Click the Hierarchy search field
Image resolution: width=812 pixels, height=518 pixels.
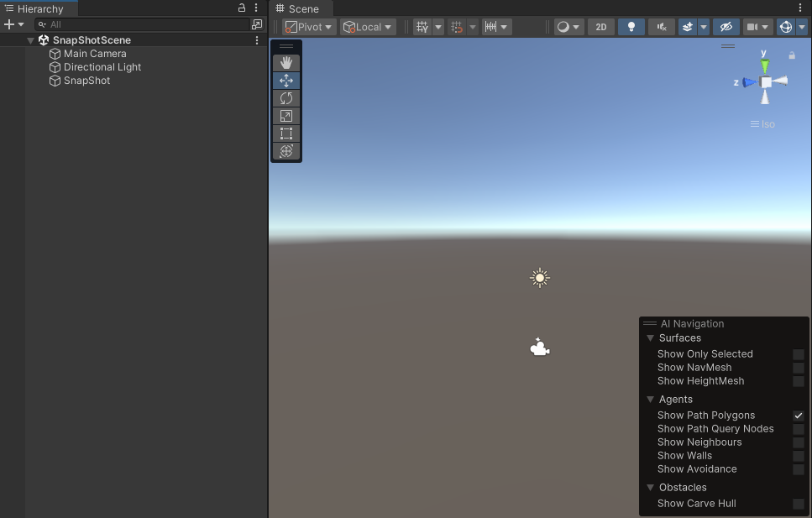pos(143,24)
